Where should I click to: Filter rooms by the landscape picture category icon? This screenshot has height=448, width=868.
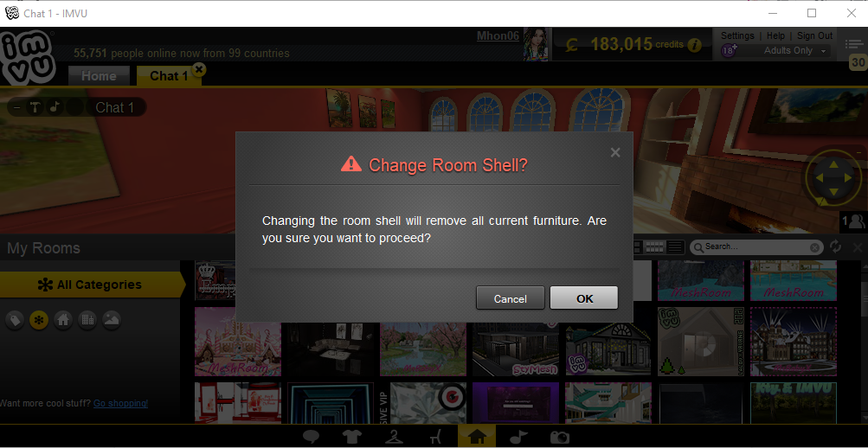pos(112,320)
